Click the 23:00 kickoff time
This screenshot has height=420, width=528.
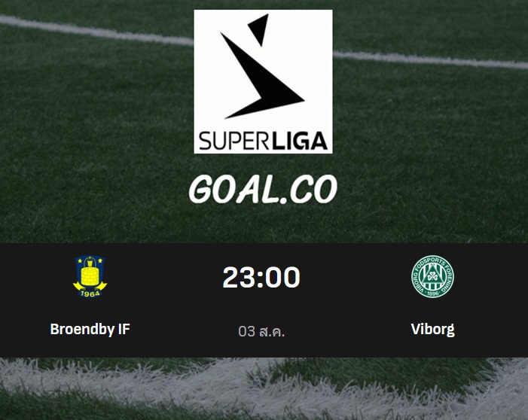point(261,277)
